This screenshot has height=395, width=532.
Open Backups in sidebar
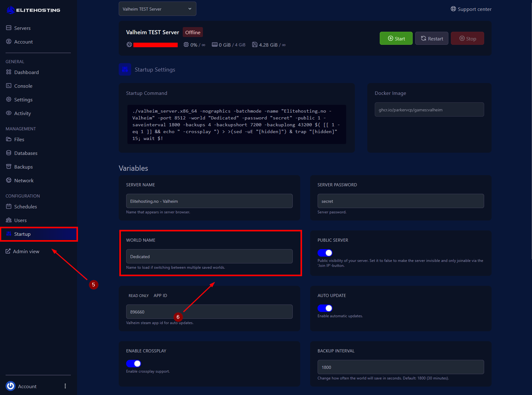[x=23, y=167]
